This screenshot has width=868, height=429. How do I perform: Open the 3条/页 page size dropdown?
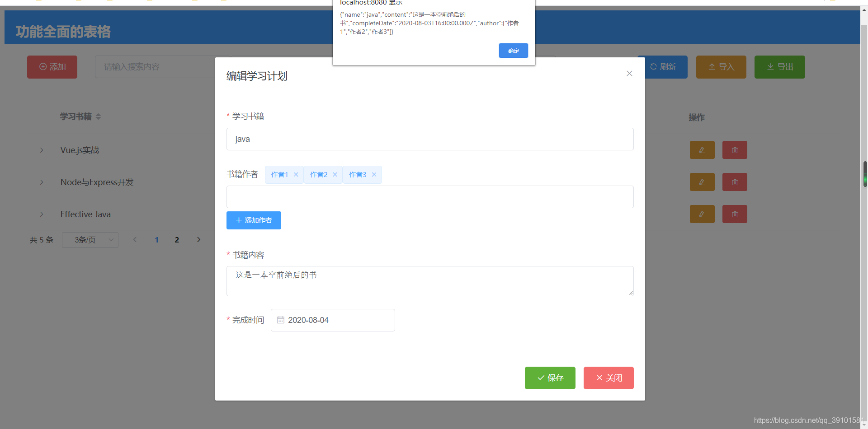tap(90, 240)
